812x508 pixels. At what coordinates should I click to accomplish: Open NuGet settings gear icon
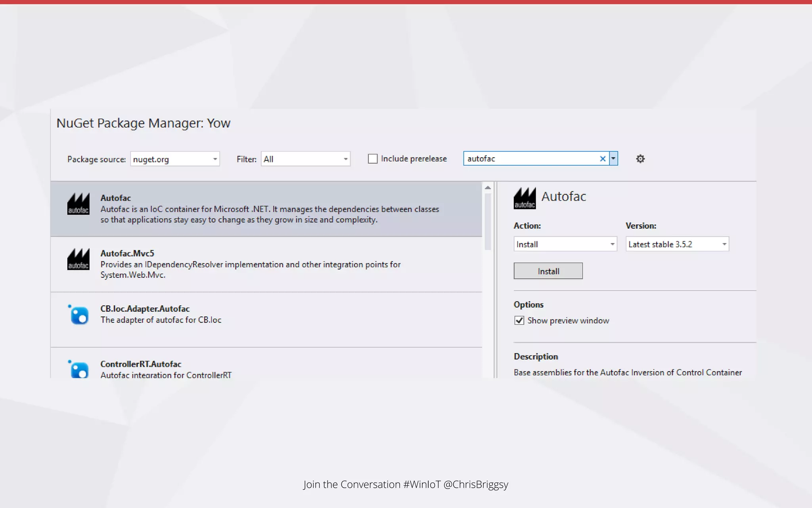640,159
